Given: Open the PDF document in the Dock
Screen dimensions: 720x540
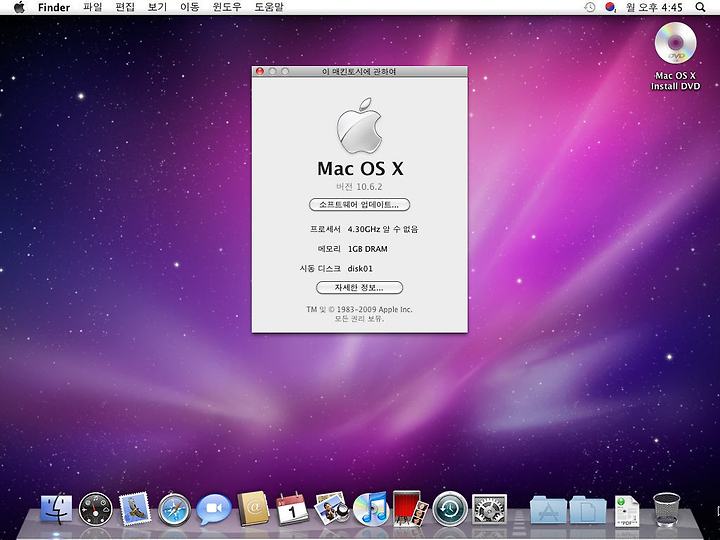Looking at the screenshot, I should [x=627, y=511].
